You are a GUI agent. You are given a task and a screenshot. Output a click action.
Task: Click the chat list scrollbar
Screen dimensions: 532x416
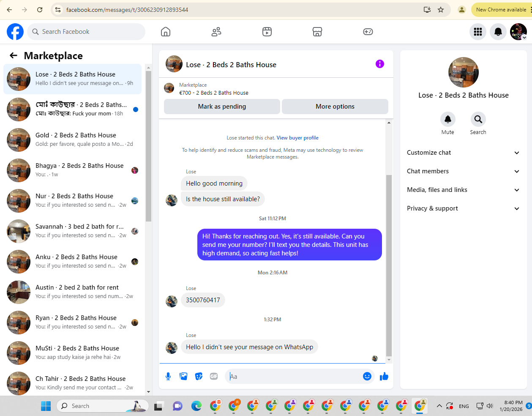pos(148,146)
